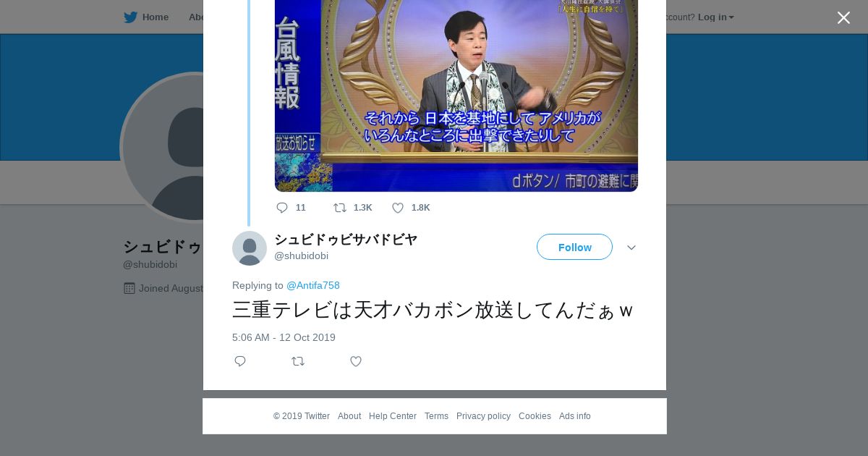
Task: Open the @Antifa758 mention link
Action: click(313, 285)
